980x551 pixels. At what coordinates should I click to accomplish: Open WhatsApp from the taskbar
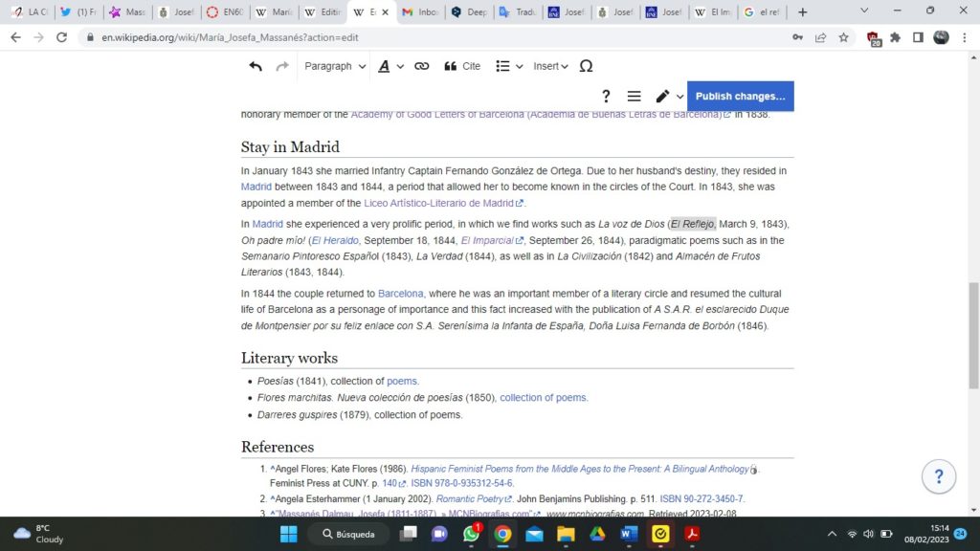tap(471, 534)
